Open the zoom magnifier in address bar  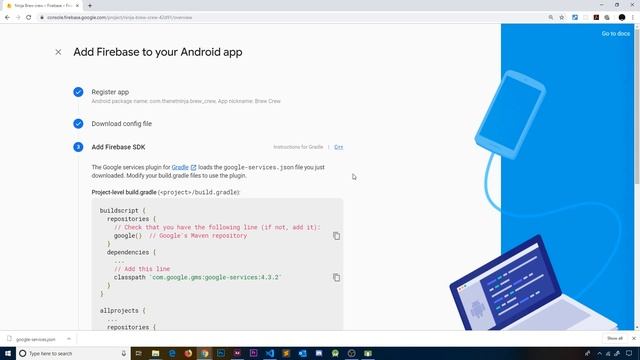pos(551,18)
